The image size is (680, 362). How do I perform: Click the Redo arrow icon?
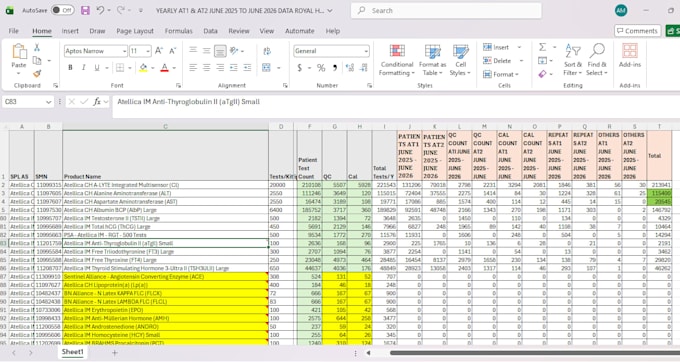tap(120, 10)
